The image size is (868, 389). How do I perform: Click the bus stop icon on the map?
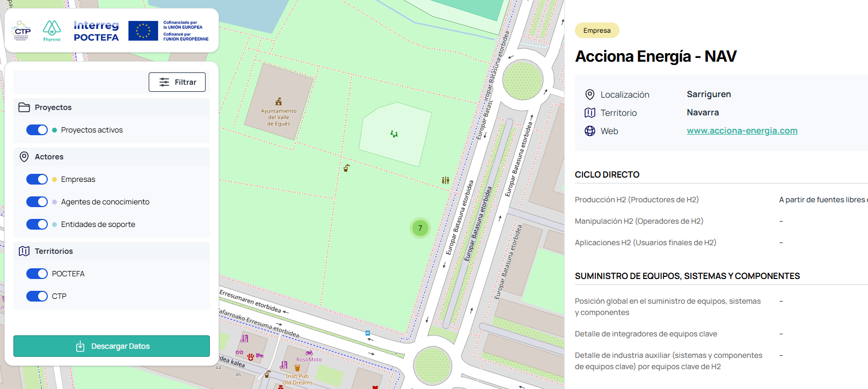tap(368, 333)
